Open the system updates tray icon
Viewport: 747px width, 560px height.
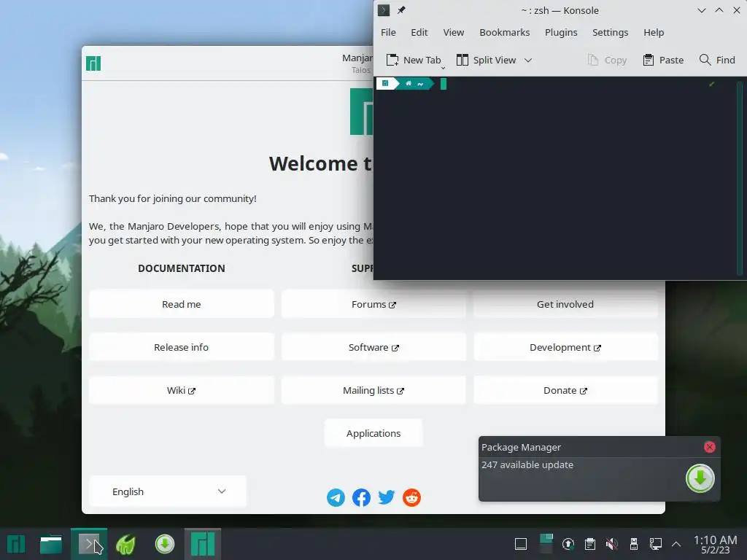(568, 544)
